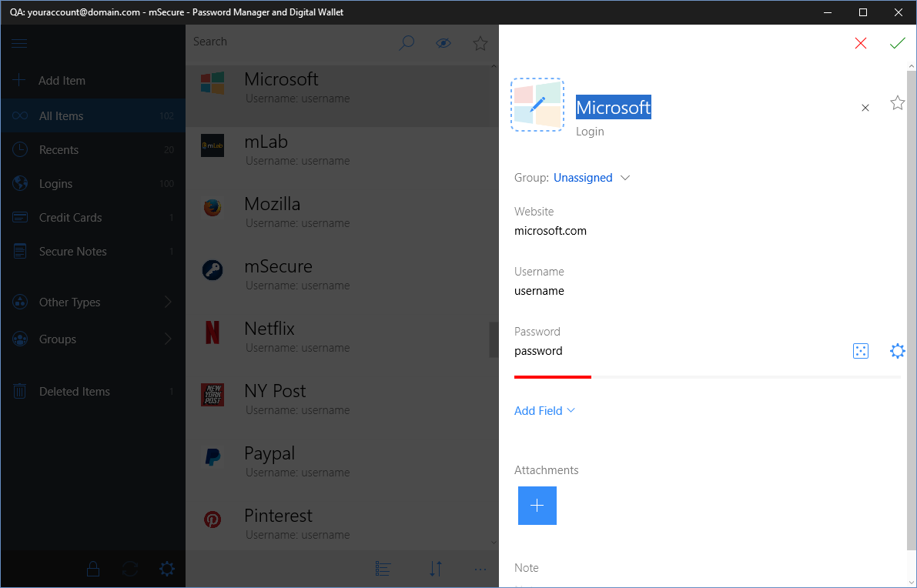Screen dimensions: 917x588
Task: Cancel editing with red X
Action: click(x=860, y=43)
